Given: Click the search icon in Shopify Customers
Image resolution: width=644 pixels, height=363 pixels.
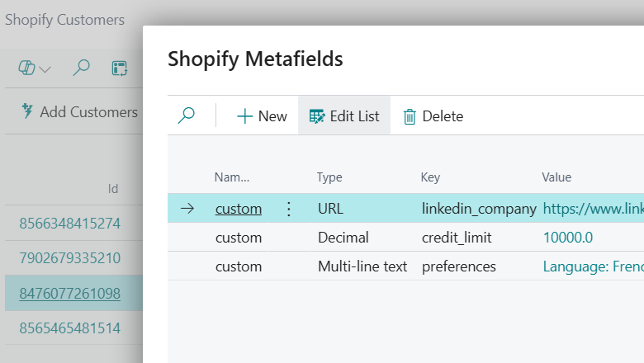Looking at the screenshot, I should pyautogui.click(x=81, y=68).
